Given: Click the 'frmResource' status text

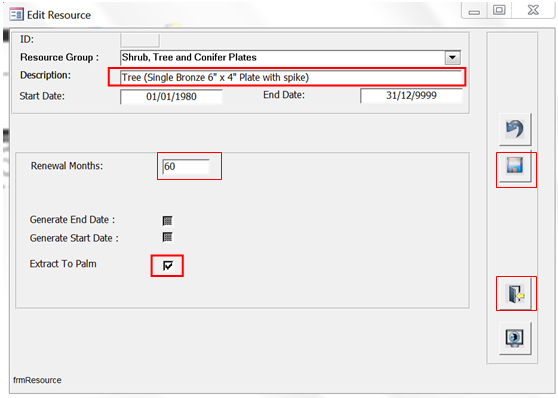Looking at the screenshot, I should pyautogui.click(x=37, y=380).
